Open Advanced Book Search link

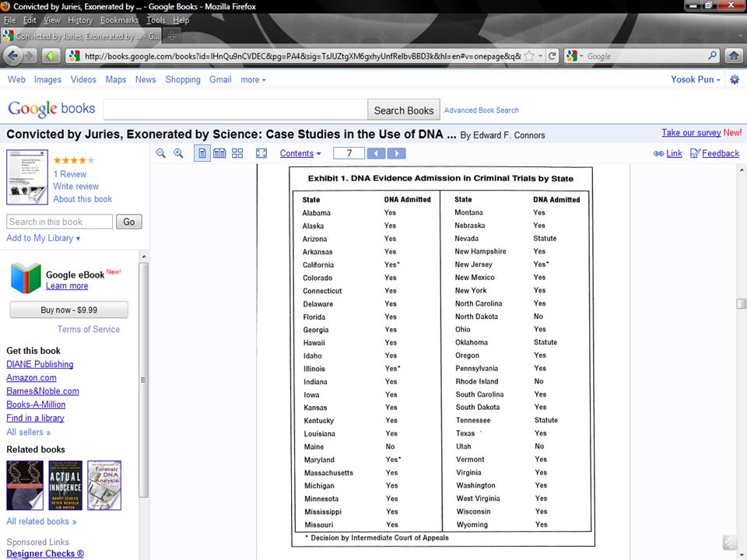(x=481, y=110)
